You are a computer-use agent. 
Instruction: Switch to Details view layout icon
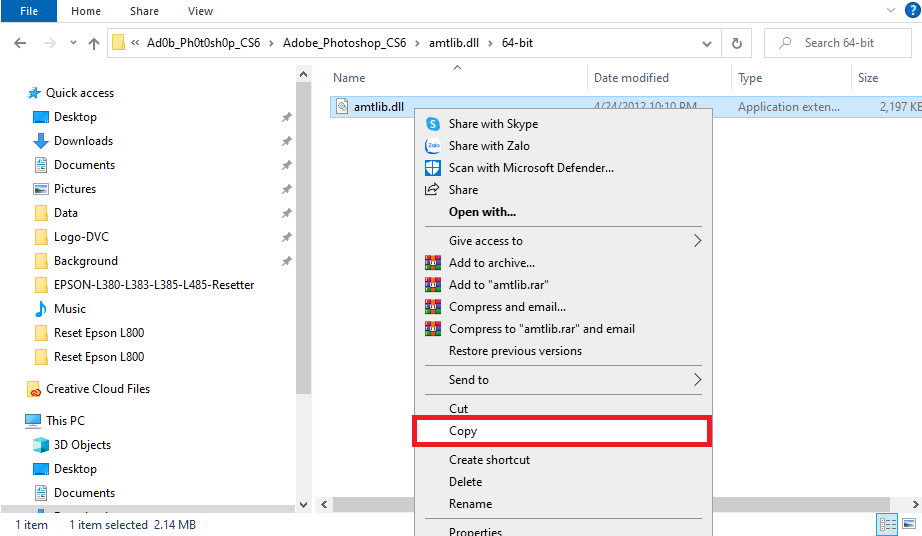tap(887, 524)
